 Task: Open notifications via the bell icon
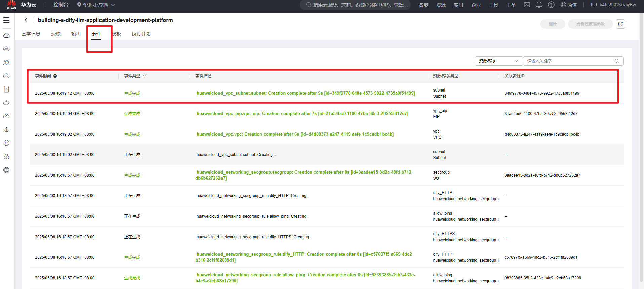[x=539, y=5]
